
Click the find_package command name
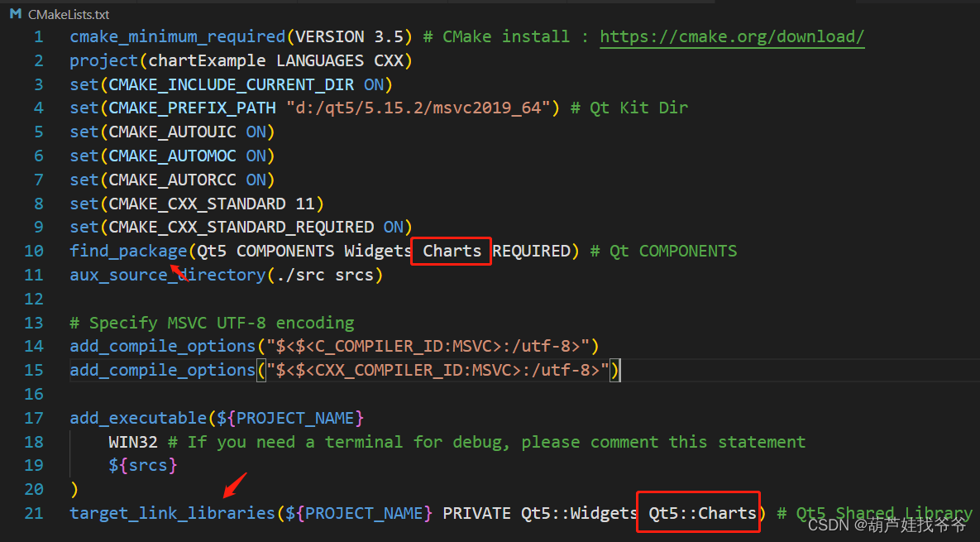[x=128, y=251]
